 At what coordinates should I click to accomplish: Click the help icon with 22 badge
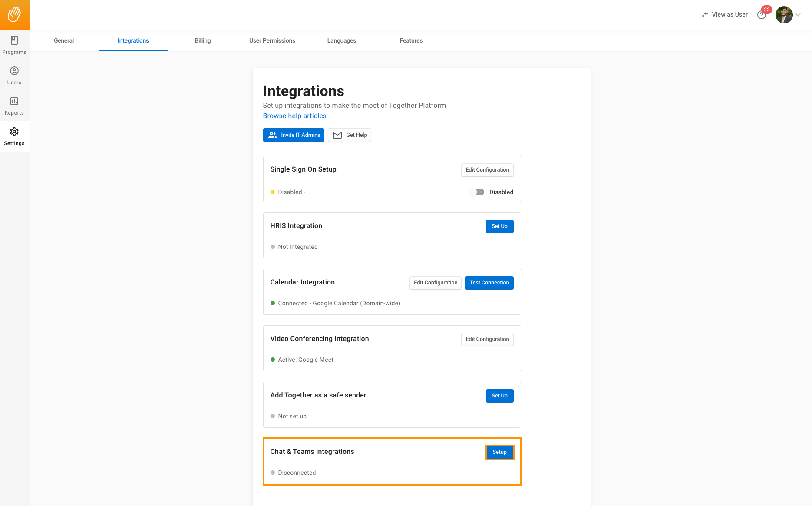761,15
